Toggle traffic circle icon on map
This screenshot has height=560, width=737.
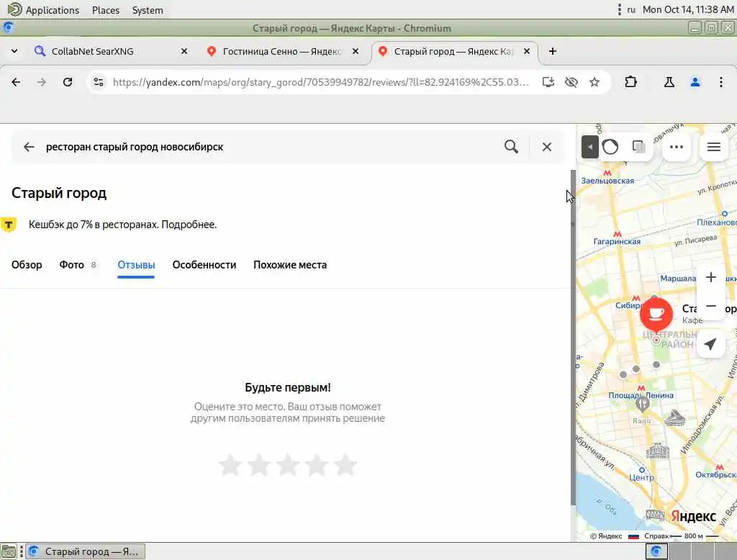click(610, 147)
